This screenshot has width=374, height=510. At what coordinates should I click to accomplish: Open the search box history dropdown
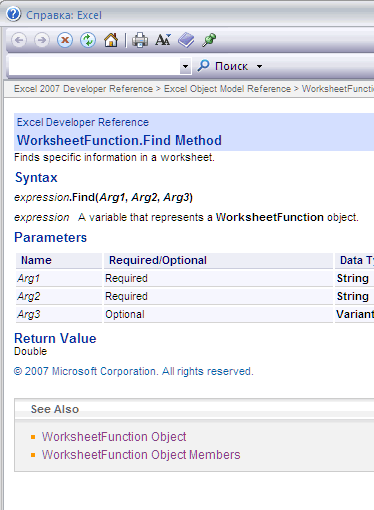pos(185,66)
